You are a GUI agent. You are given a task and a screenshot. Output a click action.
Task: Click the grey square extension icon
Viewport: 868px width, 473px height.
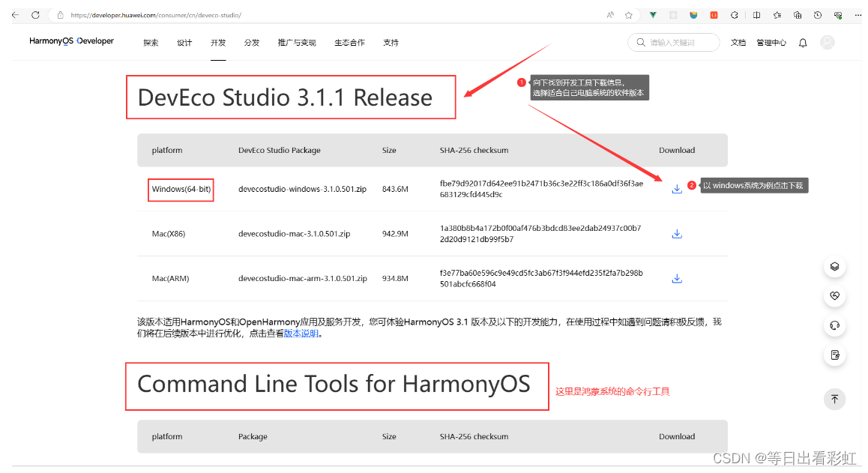pyautogui.click(x=673, y=15)
